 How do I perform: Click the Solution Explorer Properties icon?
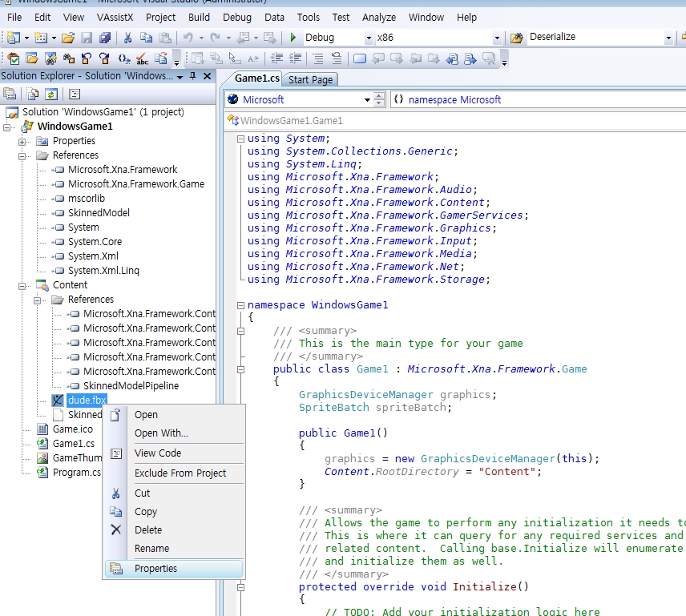(x=10, y=94)
